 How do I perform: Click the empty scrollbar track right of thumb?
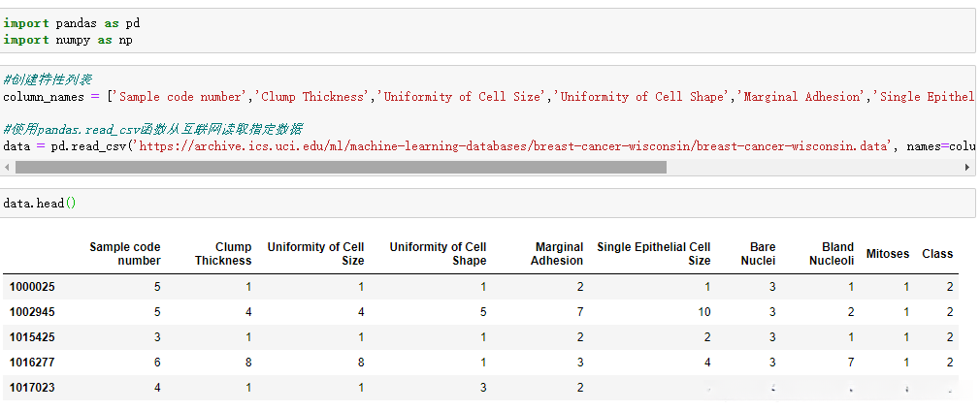point(813,167)
